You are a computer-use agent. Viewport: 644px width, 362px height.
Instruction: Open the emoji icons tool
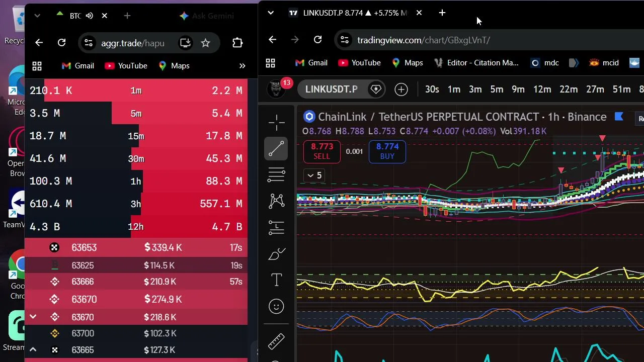(x=276, y=306)
